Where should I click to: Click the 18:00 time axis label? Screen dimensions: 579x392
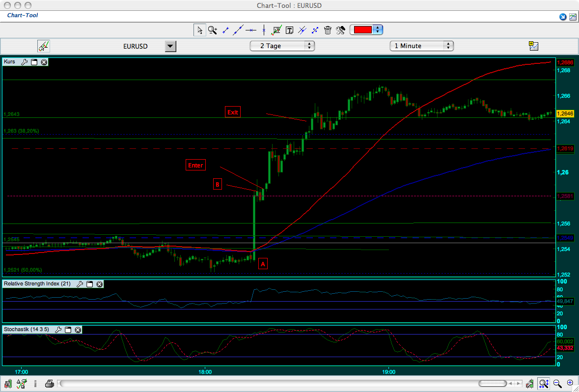click(x=205, y=372)
